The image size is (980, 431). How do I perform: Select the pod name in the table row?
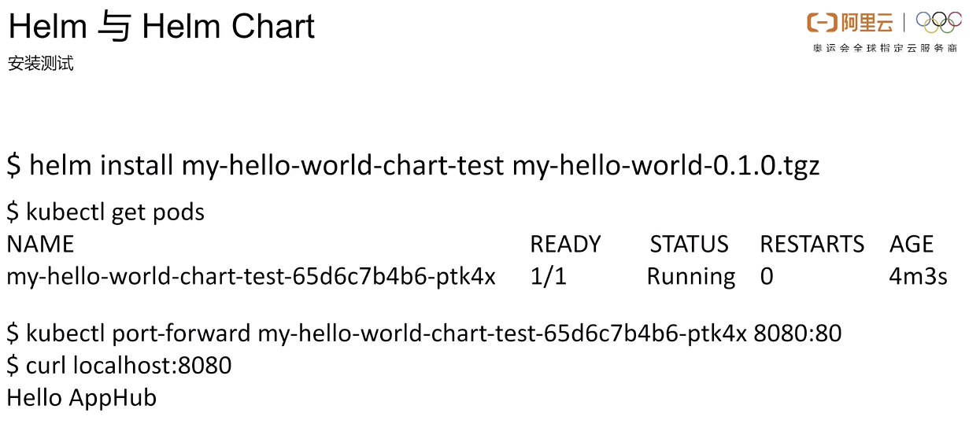tap(251, 277)
